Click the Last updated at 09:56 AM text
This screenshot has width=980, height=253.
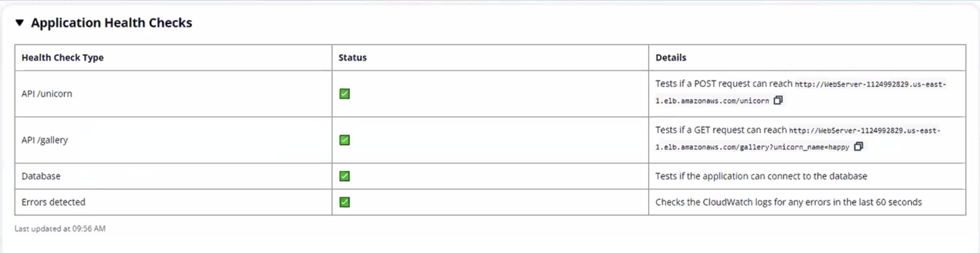click(x=60, y=229)
